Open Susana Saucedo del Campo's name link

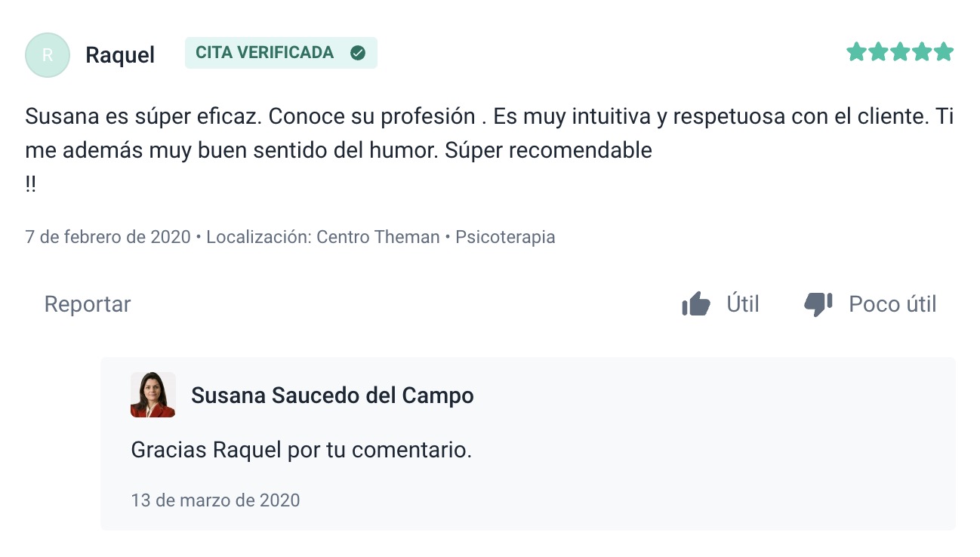click(x=332, y=395)
